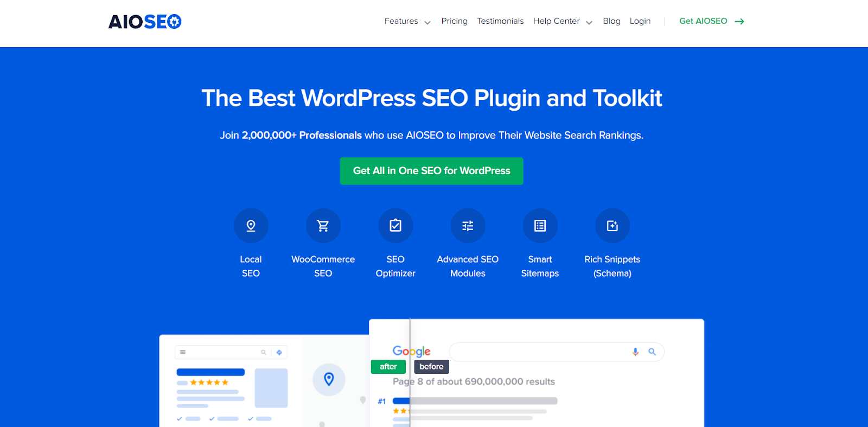Click the hamburger icon in listing mockup
This screenshot has width=868, height=427.
(183, 352)
